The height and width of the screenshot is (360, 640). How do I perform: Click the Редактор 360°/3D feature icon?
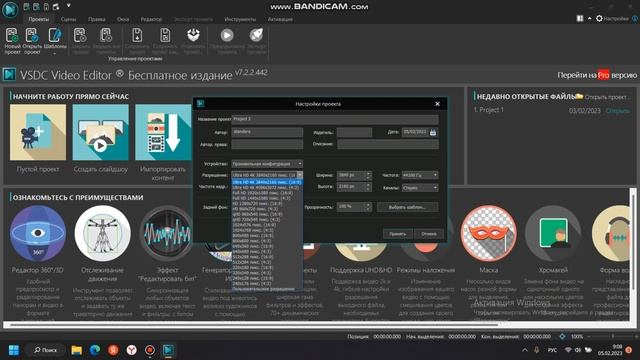pos(38,233)
